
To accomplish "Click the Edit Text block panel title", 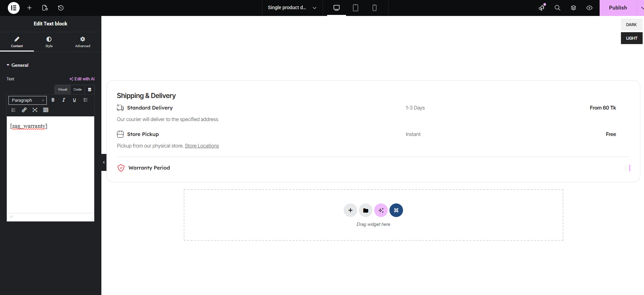I will tap(51, 24).
